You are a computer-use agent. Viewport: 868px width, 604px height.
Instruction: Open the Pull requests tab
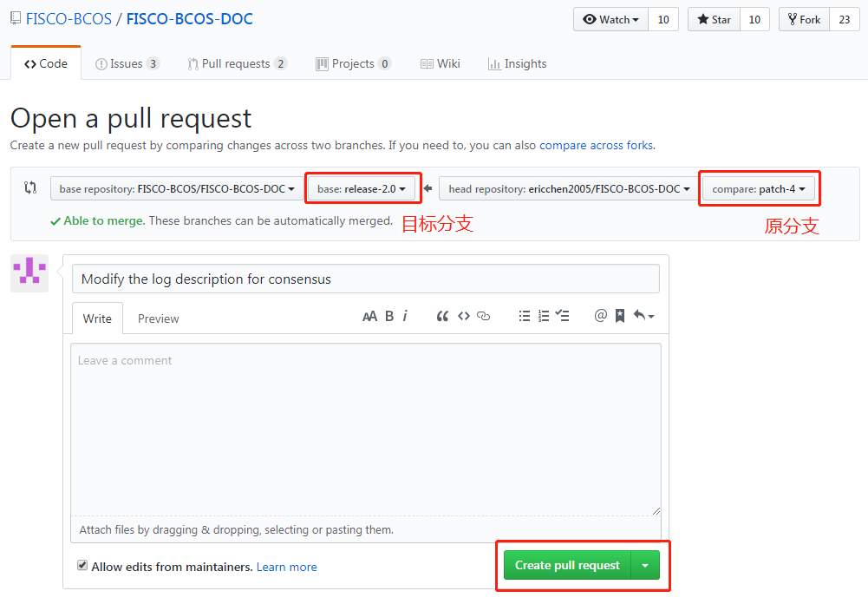pos(237,63)
